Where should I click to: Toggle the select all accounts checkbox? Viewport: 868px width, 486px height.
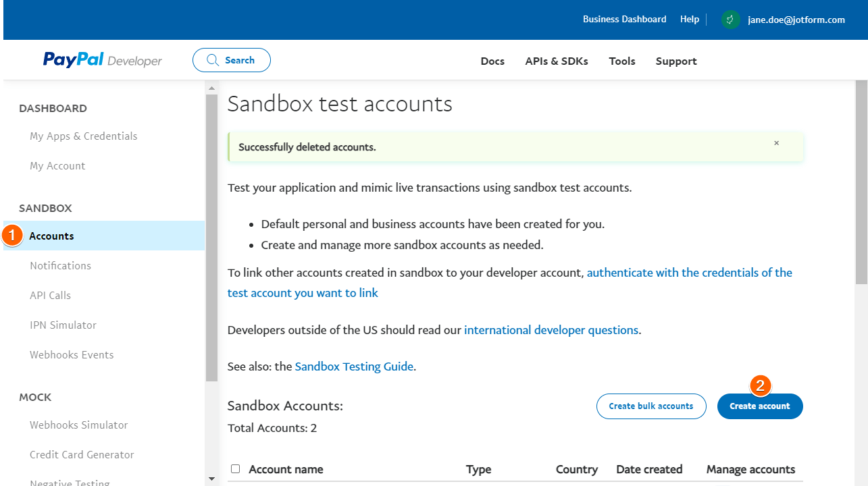[x=235, y=468]
